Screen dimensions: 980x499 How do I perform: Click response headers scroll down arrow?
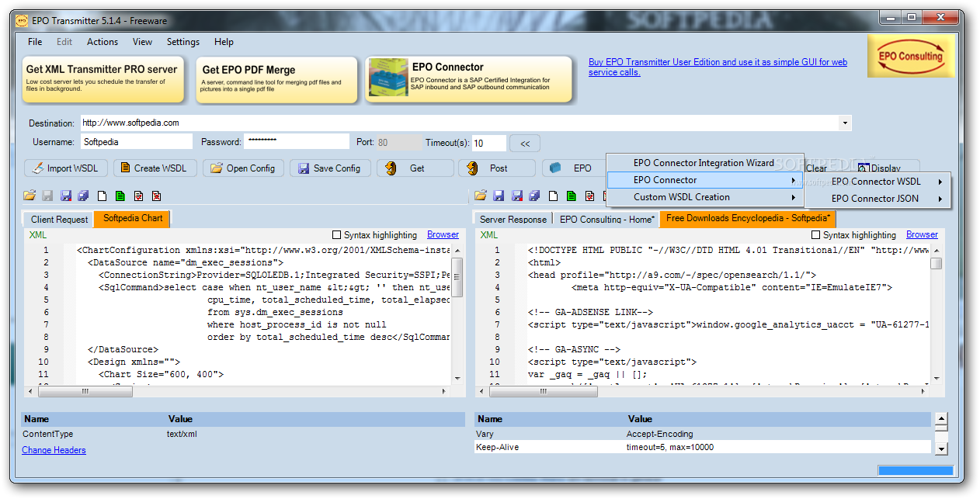(941, 449)
